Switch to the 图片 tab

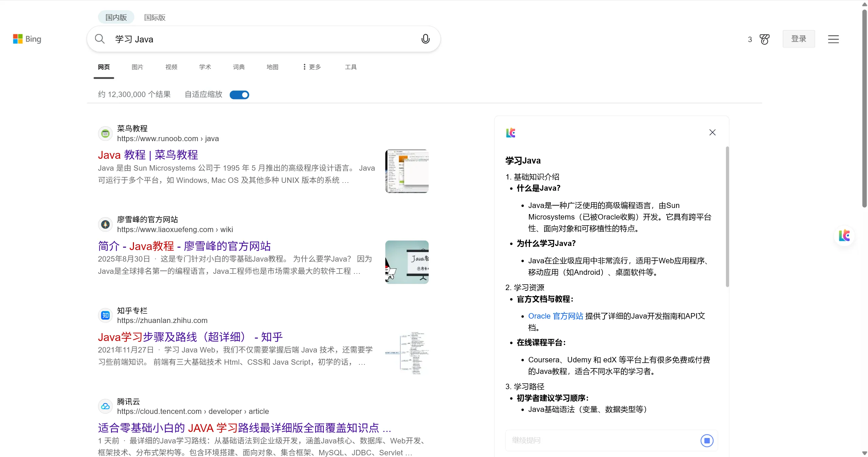pyautogui.click(x=137, y=67)
